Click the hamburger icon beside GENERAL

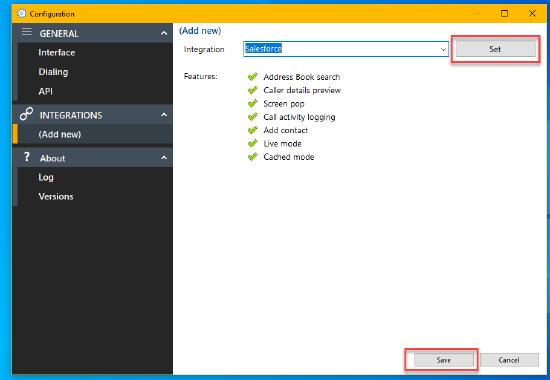point(27,32)
